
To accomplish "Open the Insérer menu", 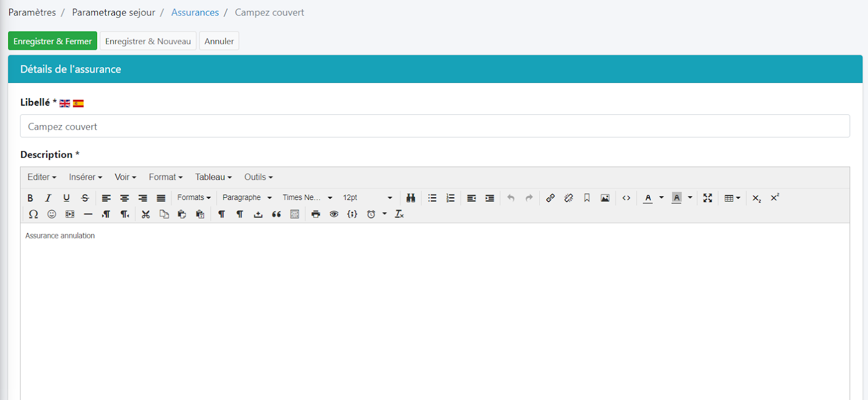I will pos(85,177).
